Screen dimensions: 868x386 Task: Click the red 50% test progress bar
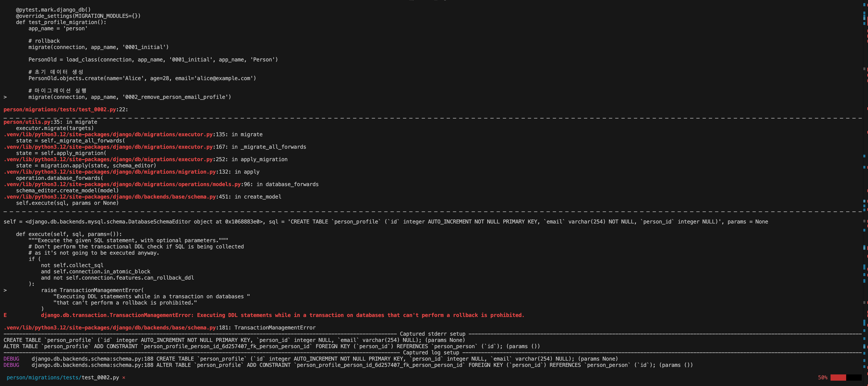click(838, 378)
